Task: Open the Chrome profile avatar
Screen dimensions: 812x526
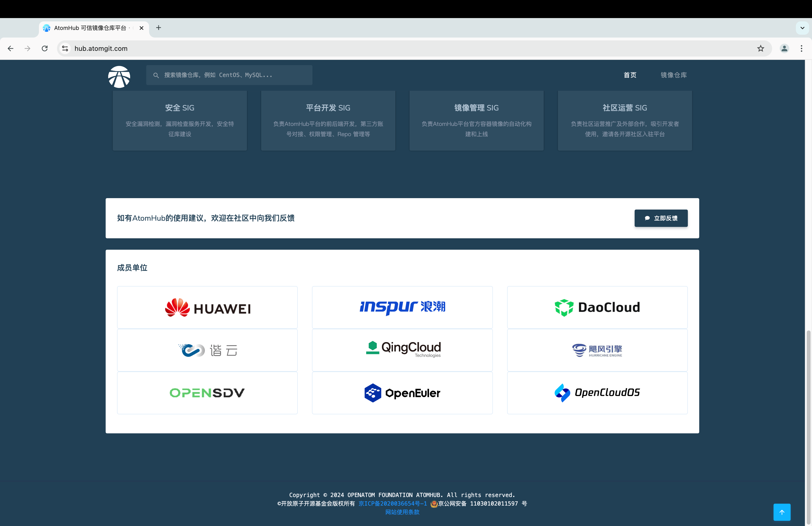Action: [784, 48]
